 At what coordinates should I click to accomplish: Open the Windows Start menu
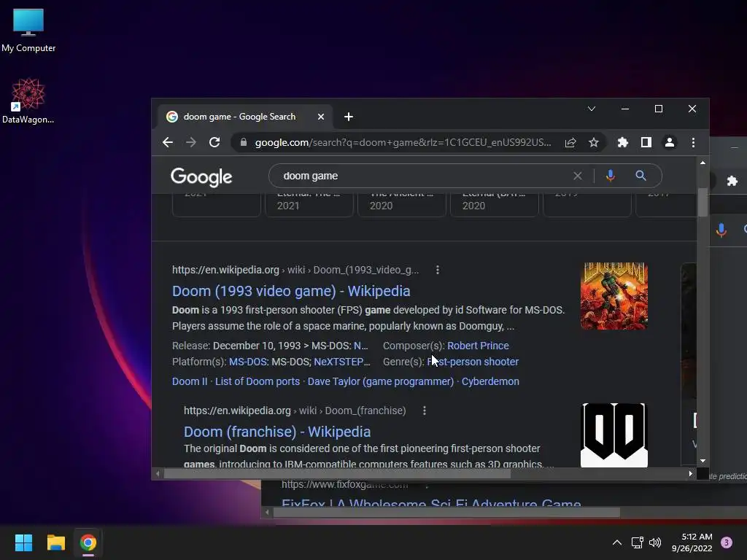(24, 542)
